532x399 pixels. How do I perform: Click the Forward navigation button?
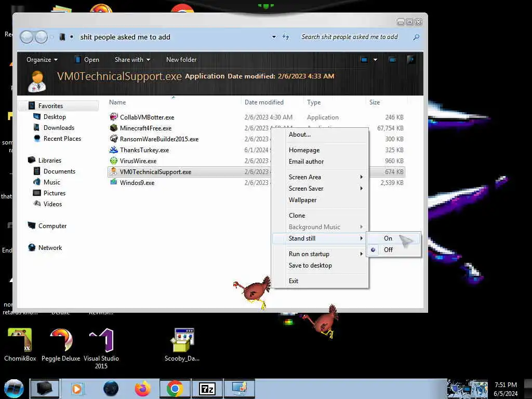coord(41,37)
